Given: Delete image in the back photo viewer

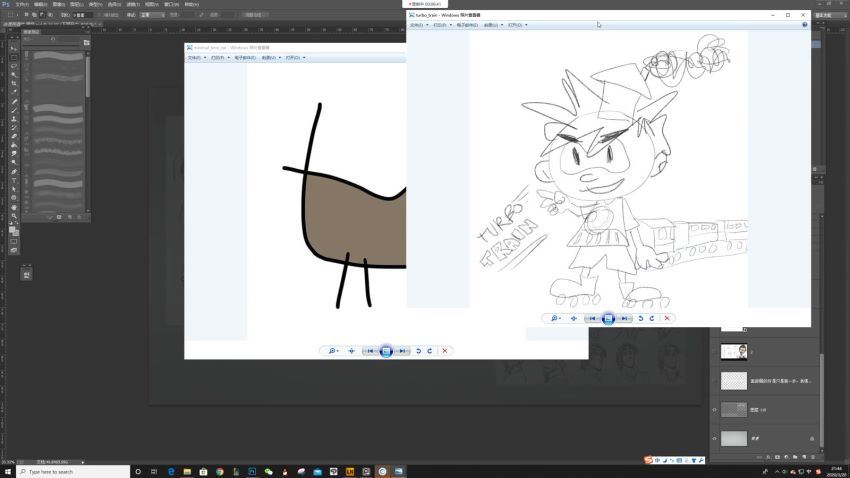Looking at the screenshot, I should click(445, 351).
